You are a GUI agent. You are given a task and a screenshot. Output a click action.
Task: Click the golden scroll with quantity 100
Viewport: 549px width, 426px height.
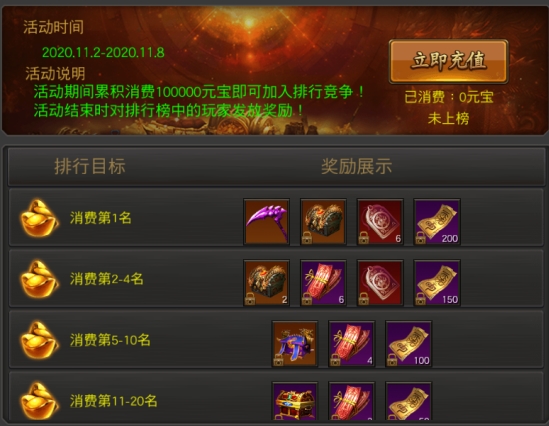pyautogui.click(x=408, y=343)
